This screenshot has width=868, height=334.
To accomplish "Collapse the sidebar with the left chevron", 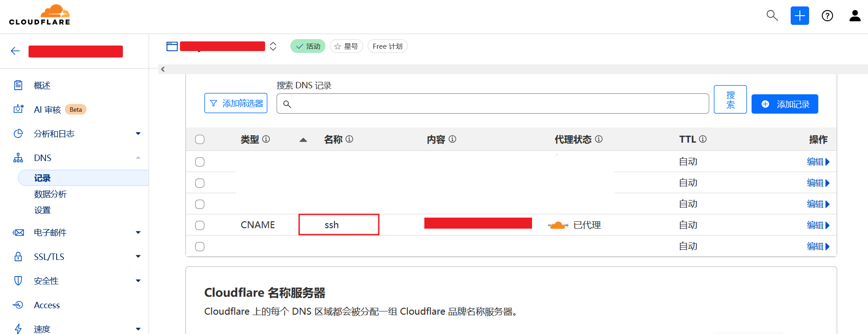I will point(163,69).
